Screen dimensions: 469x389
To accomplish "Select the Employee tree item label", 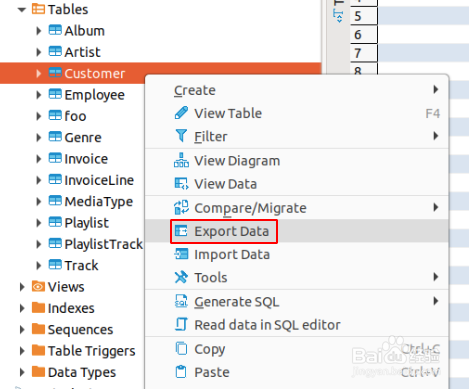I will tap(94, 95).
